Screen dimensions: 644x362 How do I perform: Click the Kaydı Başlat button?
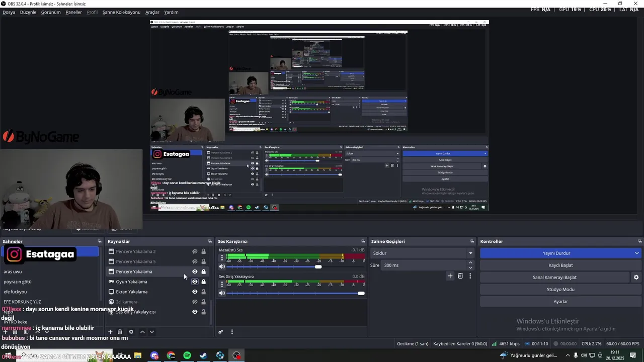coord(560,265)
